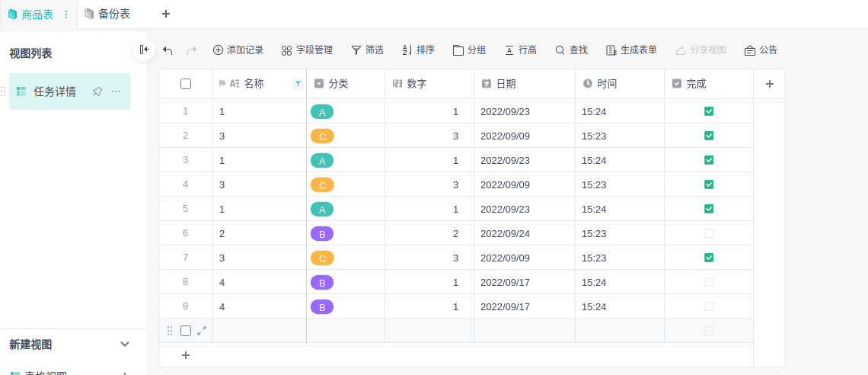Check 完成 checkbox in row 6
The width and height of the screenshot is (868, 375).
709,233
